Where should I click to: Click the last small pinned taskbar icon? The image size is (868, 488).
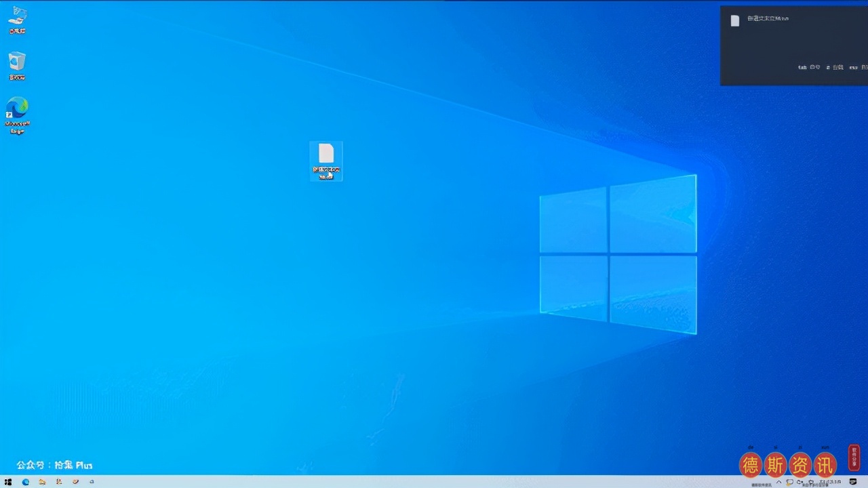click(x=92, y=482)
